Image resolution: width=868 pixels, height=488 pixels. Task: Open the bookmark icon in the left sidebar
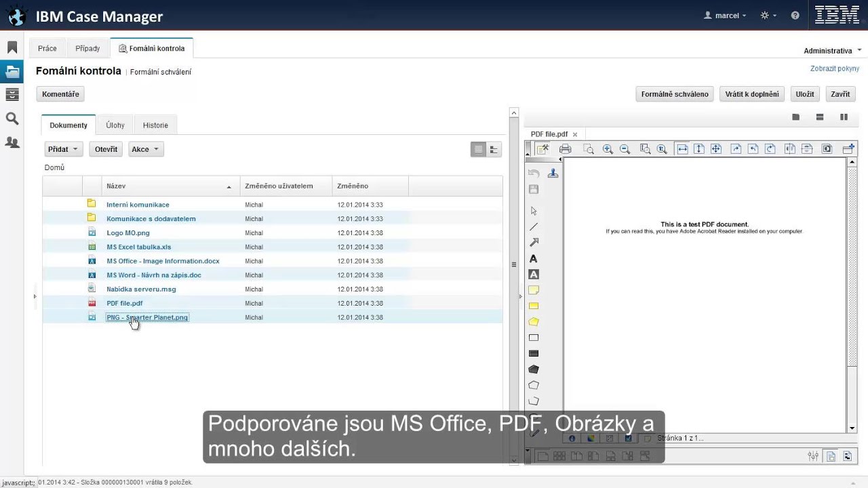click(12, 47)
